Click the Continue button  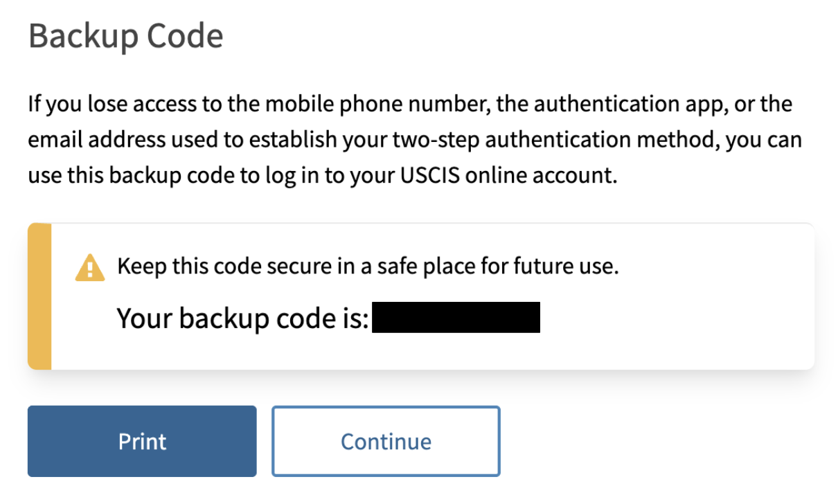pos(386,441)
